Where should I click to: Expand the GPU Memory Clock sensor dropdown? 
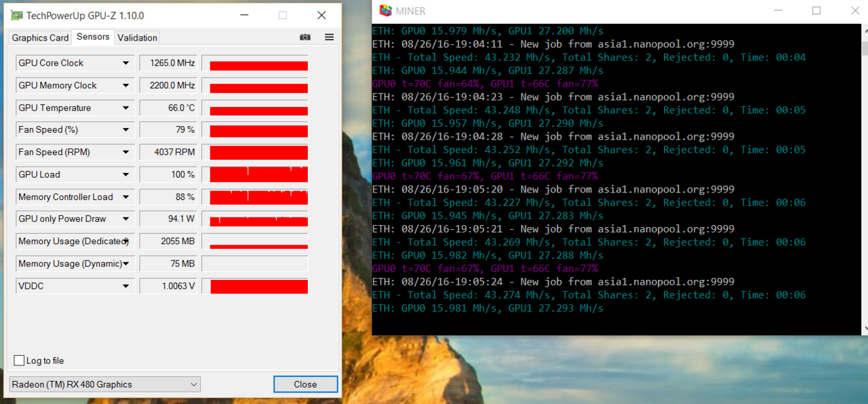click(125, 85)
